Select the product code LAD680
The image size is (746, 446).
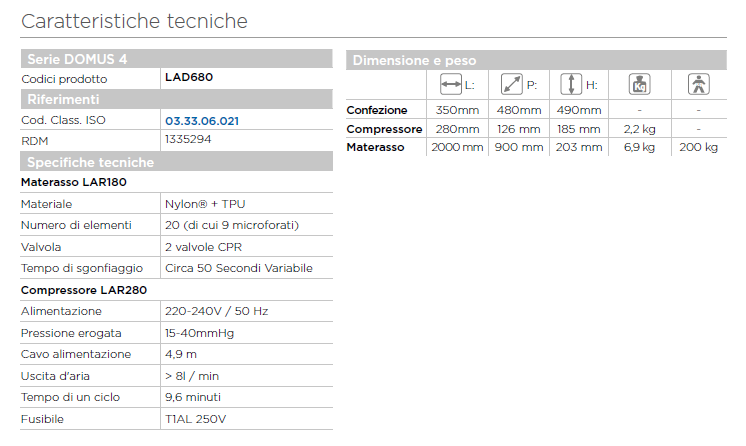pos(189,78)
